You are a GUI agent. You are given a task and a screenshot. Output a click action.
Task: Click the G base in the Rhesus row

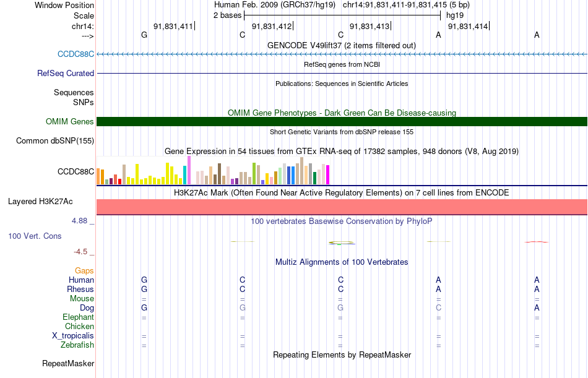144,289
